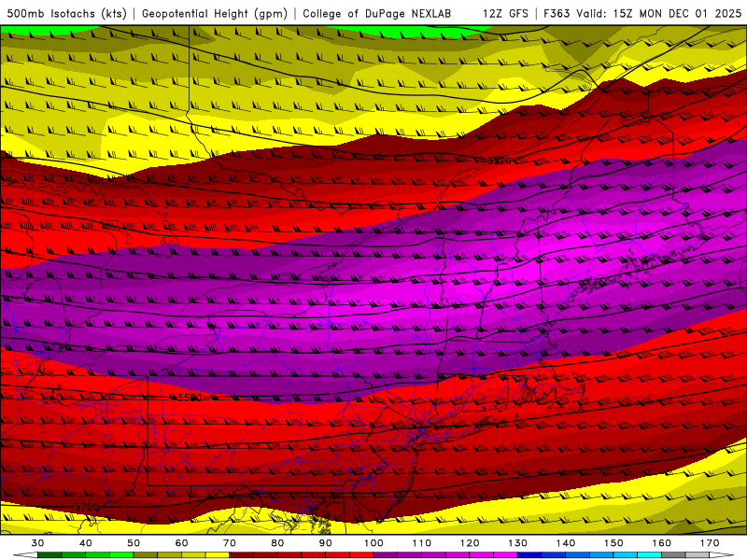
Task: Pick the dark maroon swatch just after 70
Action: coord(242,555)
